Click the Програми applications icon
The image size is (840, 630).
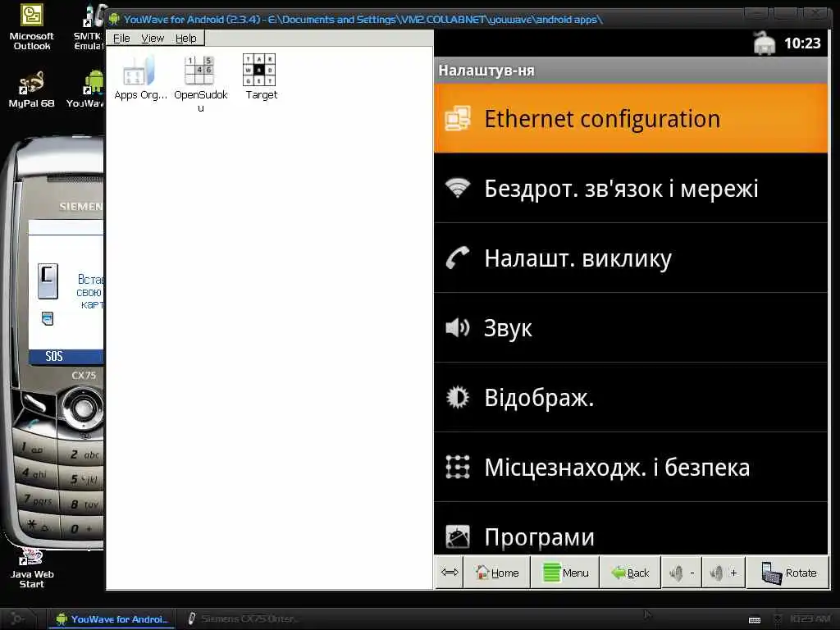pyautogui.click(x=458, y=536)
